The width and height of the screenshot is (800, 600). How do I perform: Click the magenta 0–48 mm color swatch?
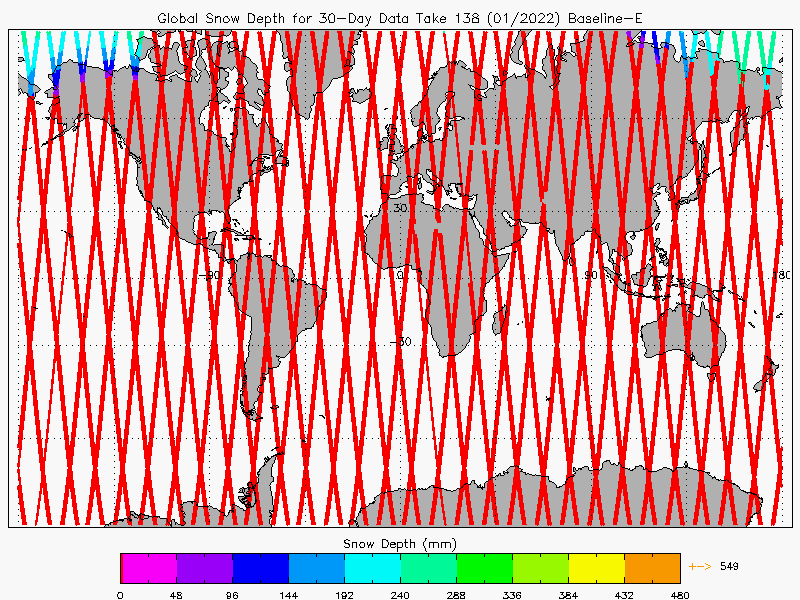point(148,568)
